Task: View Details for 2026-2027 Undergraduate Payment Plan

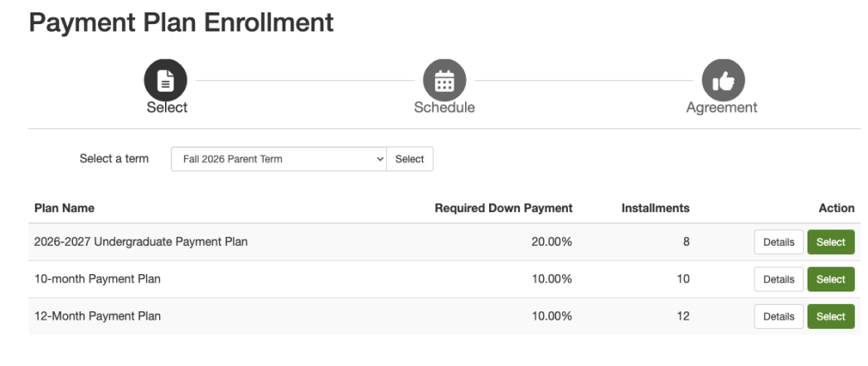Action: tap(778, 242)
